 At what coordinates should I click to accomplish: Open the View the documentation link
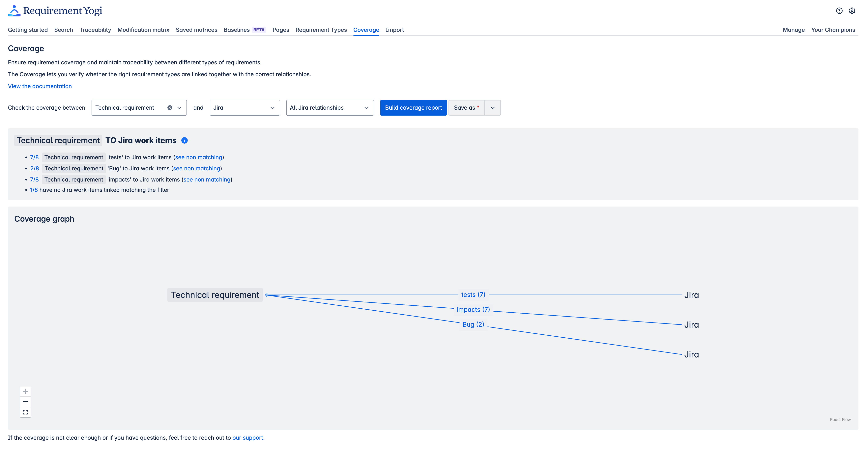[x=40, y=86]
